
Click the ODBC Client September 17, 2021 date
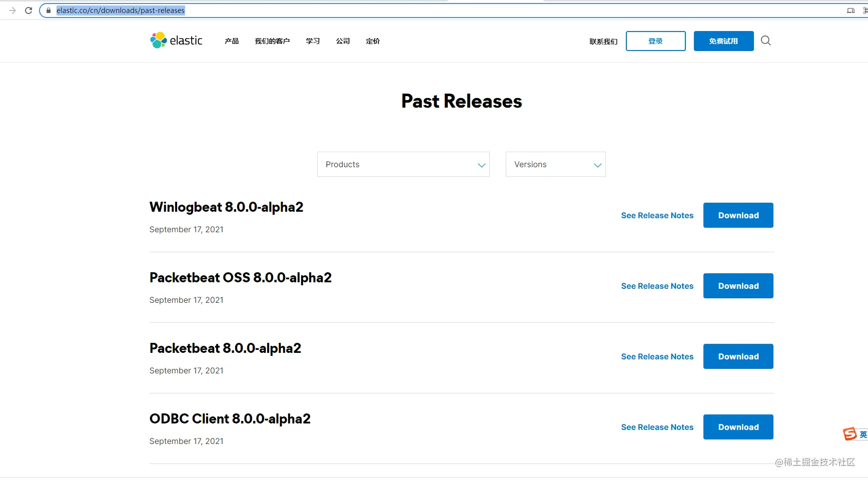tap(187, 441)
